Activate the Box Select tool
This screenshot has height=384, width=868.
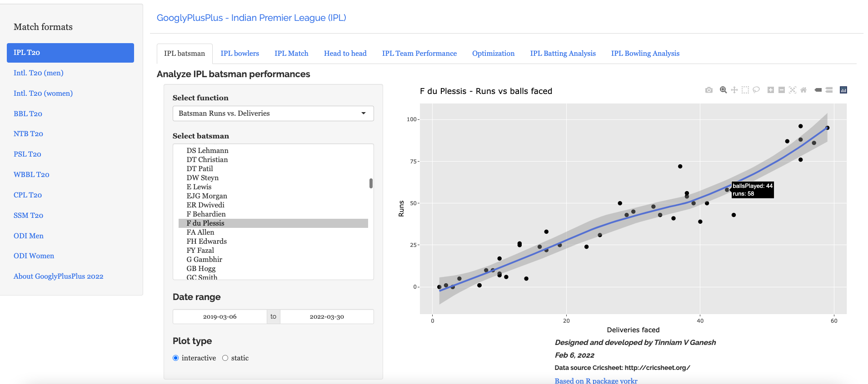pyautogui.click(x=745, y=90)
